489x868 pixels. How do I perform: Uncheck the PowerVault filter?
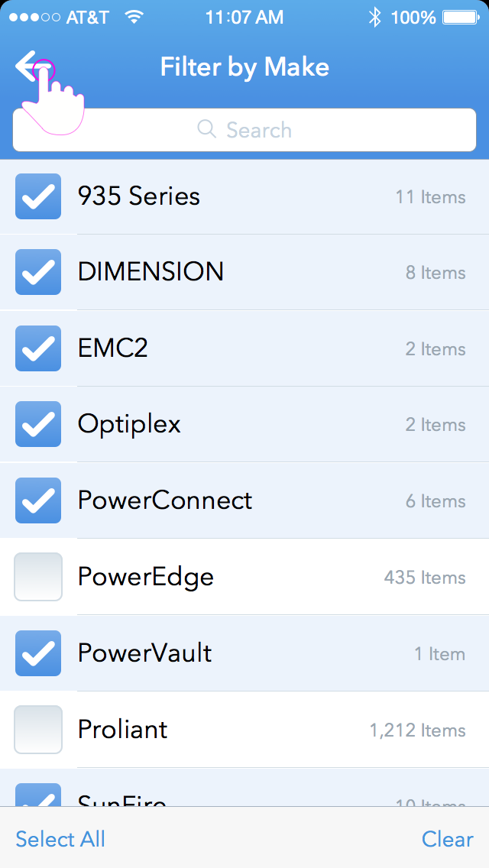(38, 653)
